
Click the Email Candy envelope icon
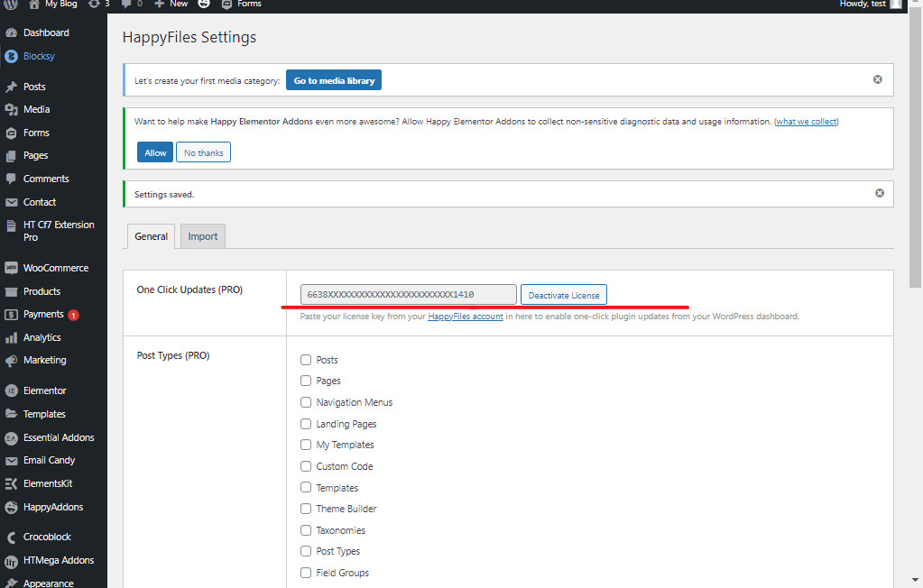point(11,461)
